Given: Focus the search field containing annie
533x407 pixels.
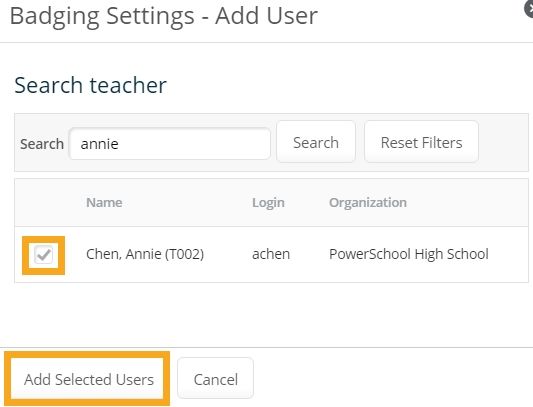Looking at the screenshot, I should (170, 143).
